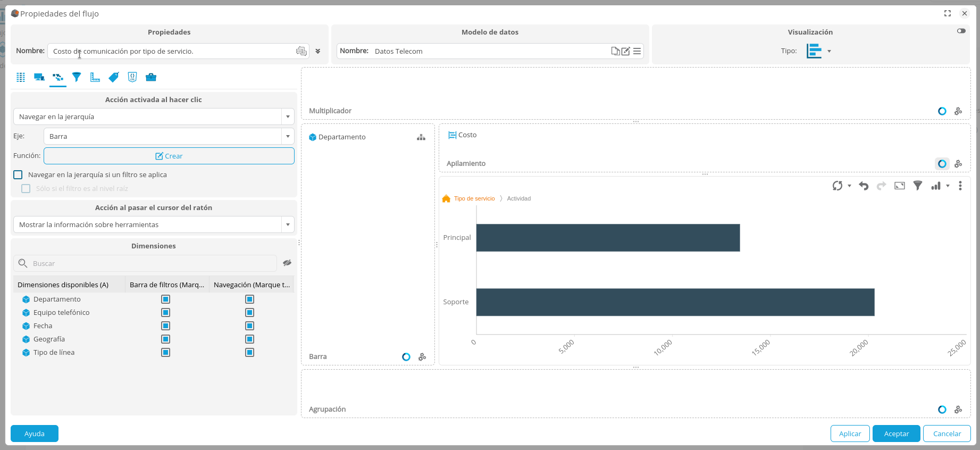Open the hierarchy icon next to Departamento
Image resolution: width=980 pixels, height=450 pixels.
[x=421, y=137]
